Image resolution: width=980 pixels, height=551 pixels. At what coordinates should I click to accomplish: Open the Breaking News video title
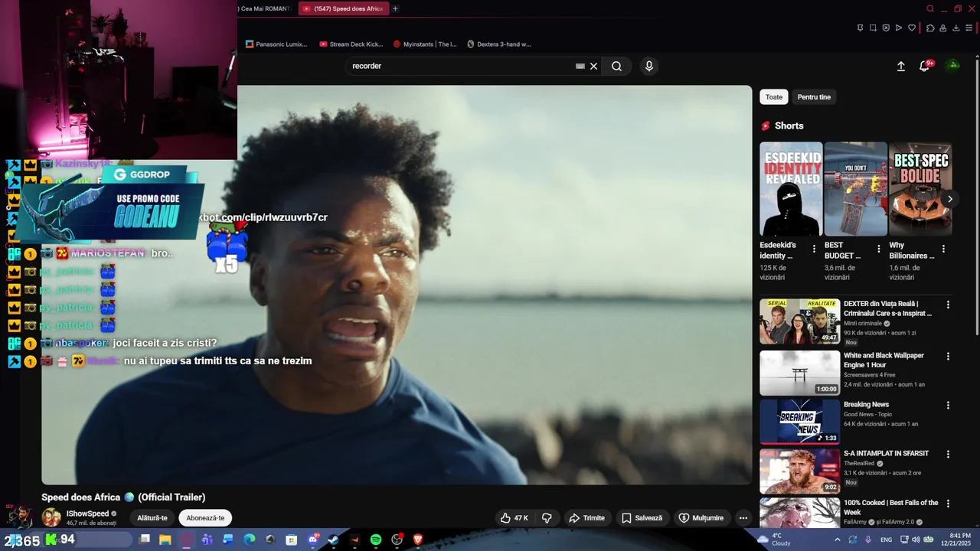tap(866, 405)
